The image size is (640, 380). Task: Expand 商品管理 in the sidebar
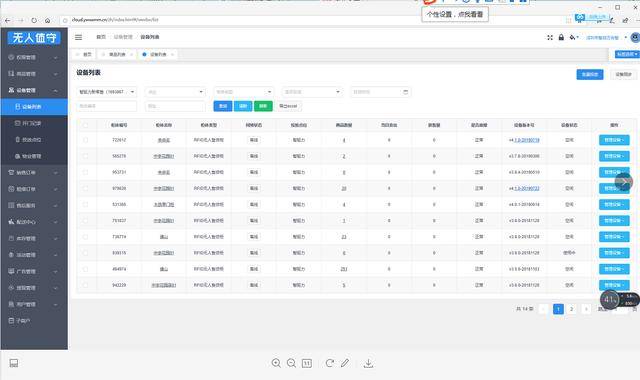coord(34,74)
